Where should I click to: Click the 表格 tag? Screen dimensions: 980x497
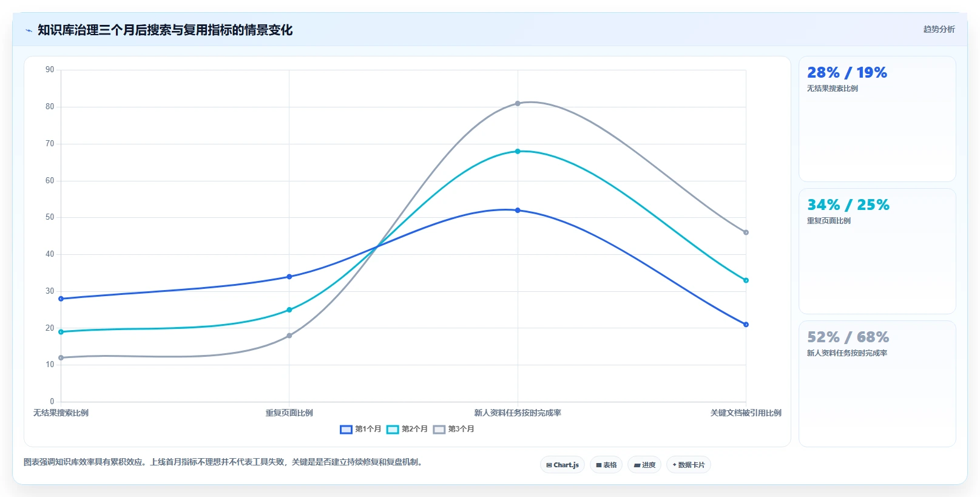606,465
